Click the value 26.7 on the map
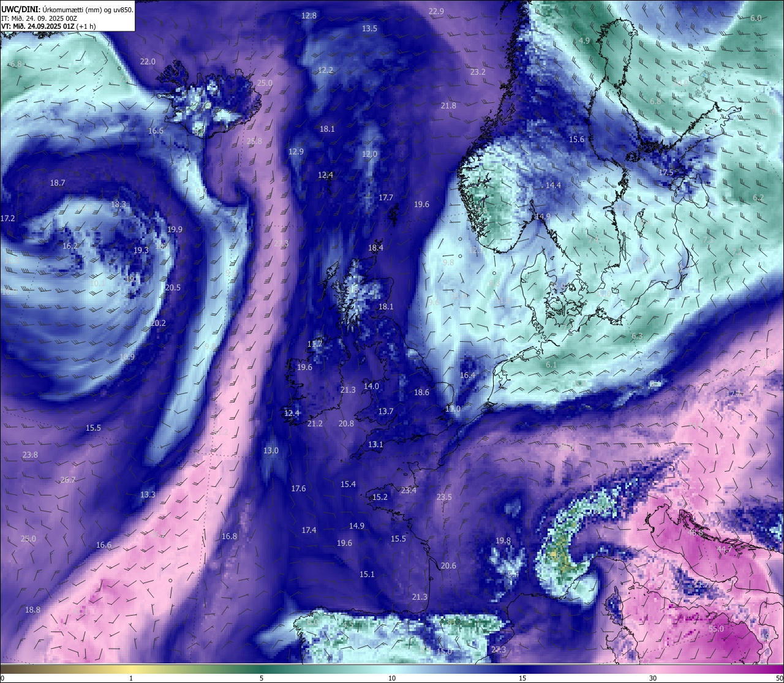The width and height of the screenshot is (784, 683). click(68, 480)
